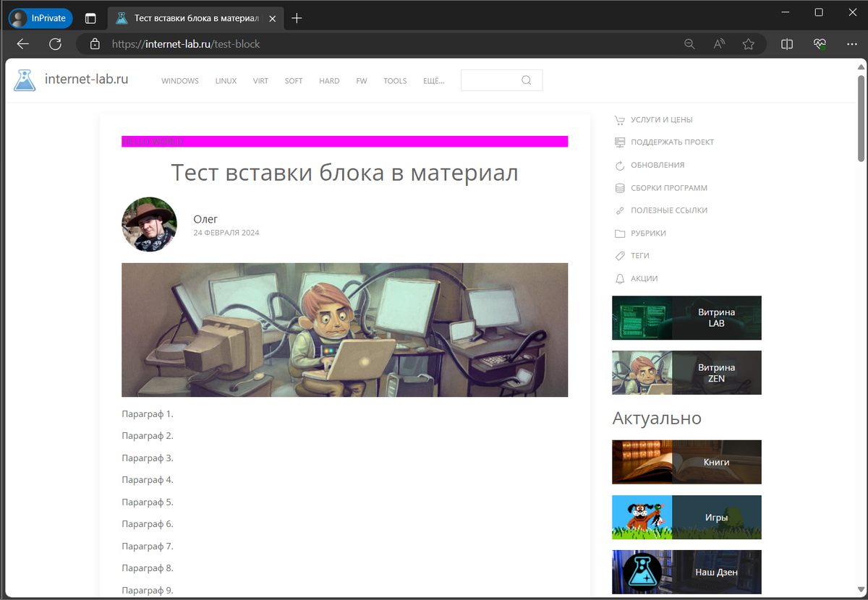Open Сборки программ link

(669, 188)
